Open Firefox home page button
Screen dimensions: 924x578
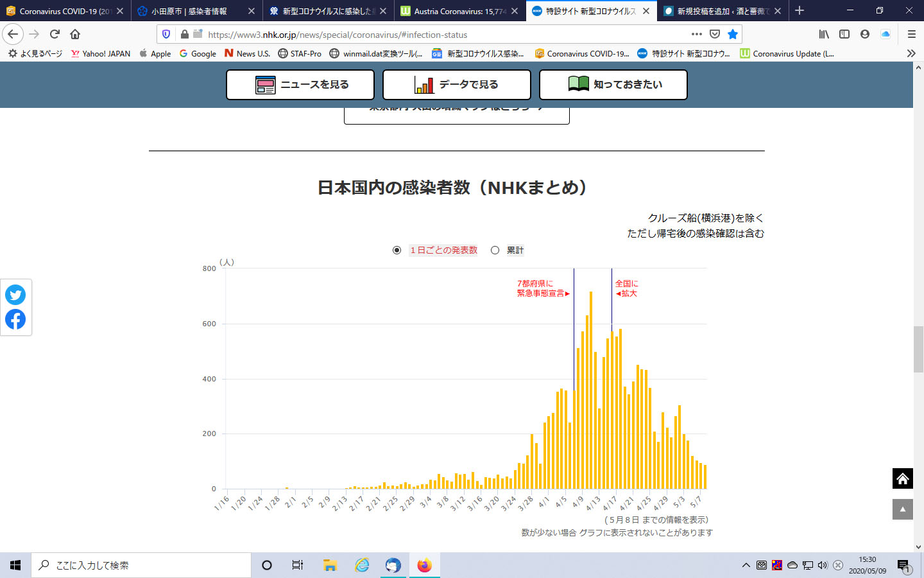pyautogui.click(x=75, y=34)
